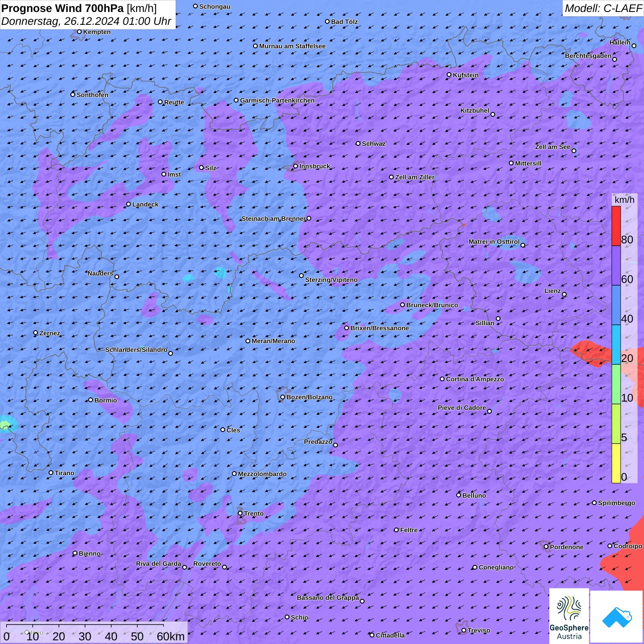
Task: Click the Spilimbergo city marker
Action: (594, 503)
